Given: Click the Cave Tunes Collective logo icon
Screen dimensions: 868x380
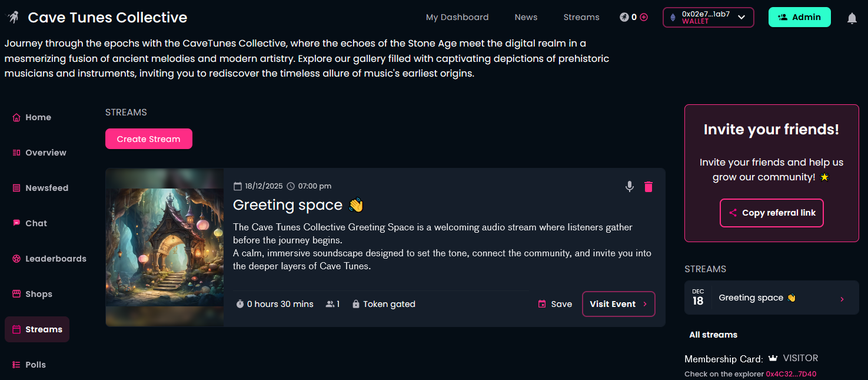Looking at the screenshot, I should click(13, 18).
